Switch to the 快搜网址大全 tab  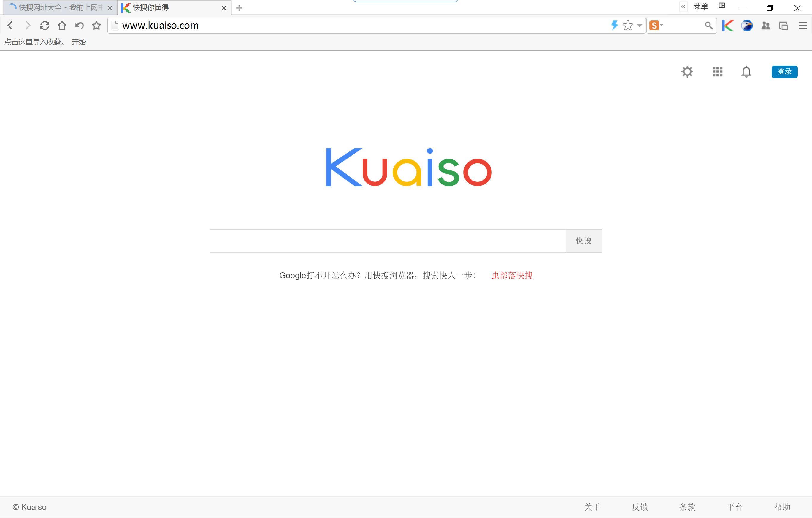point(57,8)
